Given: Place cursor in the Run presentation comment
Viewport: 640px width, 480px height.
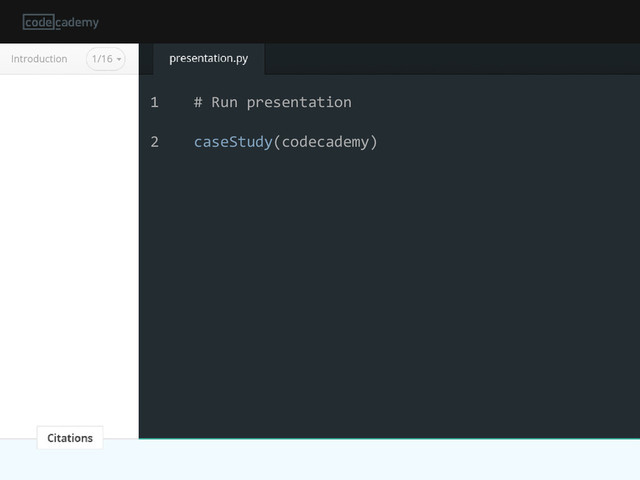Looking at the screenshot, I should 273,102.
